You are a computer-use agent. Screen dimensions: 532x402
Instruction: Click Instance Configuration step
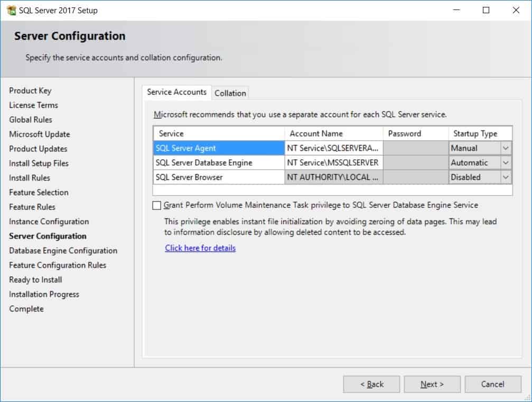click(49, 222)
